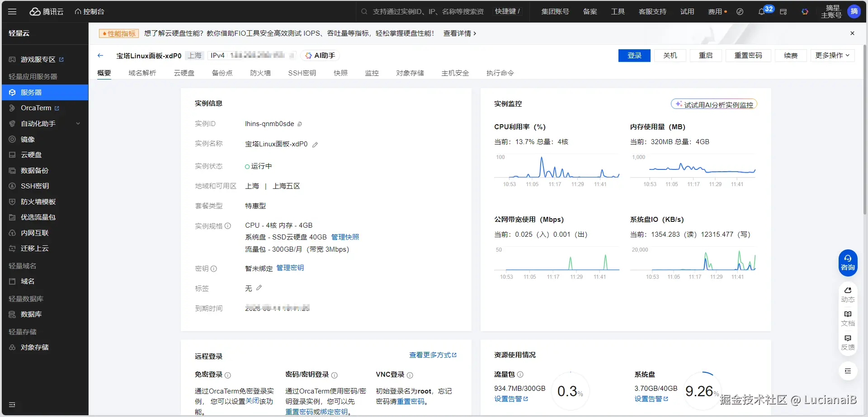Open OrcaTerm from the sidebar
The width and height of the screenshot is (868, 417).
(x=36, y=108)
